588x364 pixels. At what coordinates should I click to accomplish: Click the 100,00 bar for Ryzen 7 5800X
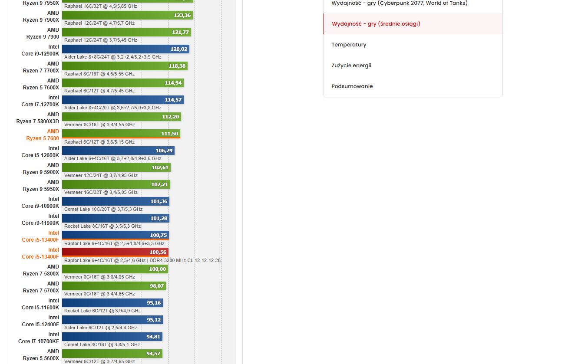115,269
